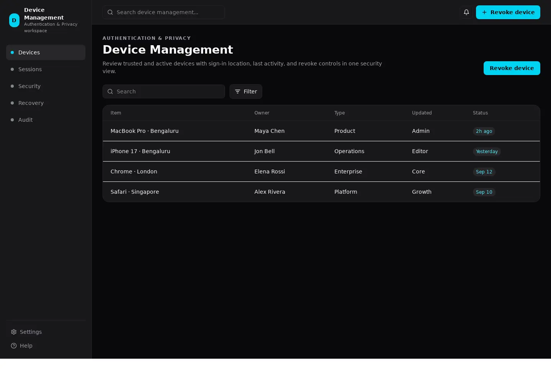Open the Filter options
This screenshot has height=392, width=551.
(246, 91)
